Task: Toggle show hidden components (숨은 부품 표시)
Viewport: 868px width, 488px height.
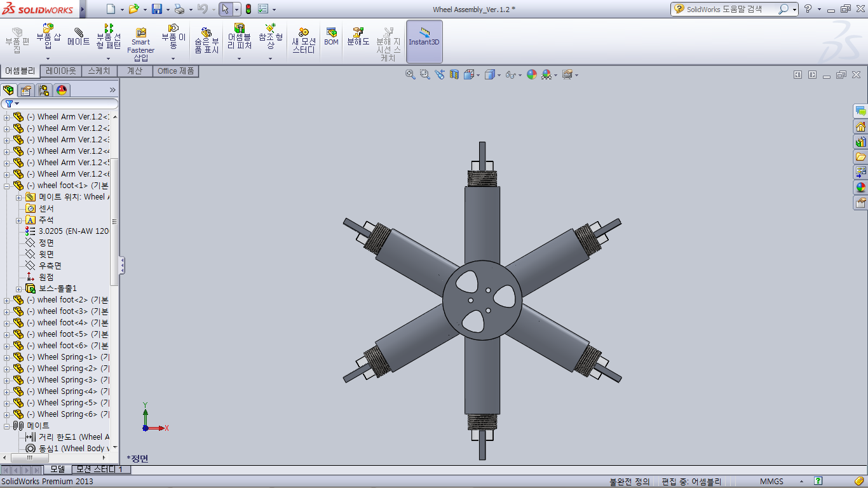Action: [x=207, y=41]
